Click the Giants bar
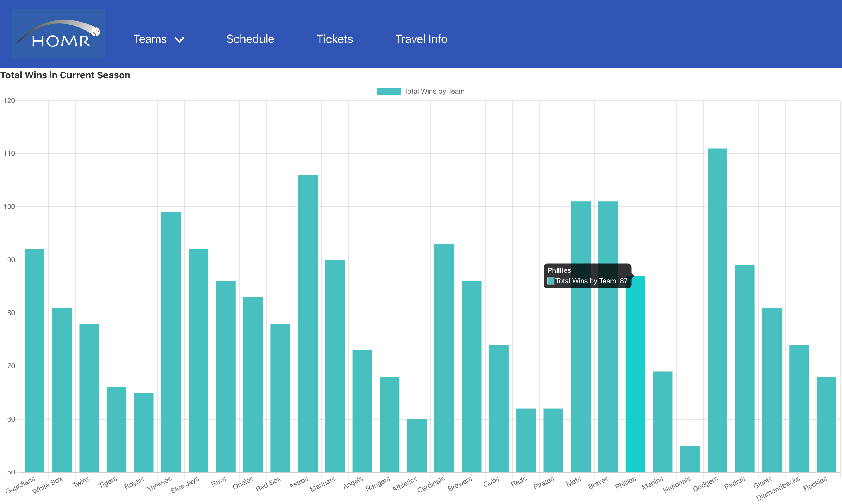Screen dimensions: 842x504 (772, 390)
